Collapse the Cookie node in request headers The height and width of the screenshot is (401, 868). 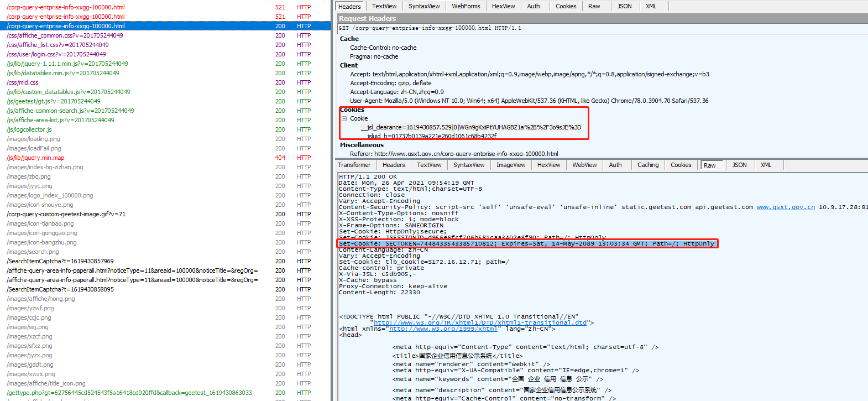[344, 118]
